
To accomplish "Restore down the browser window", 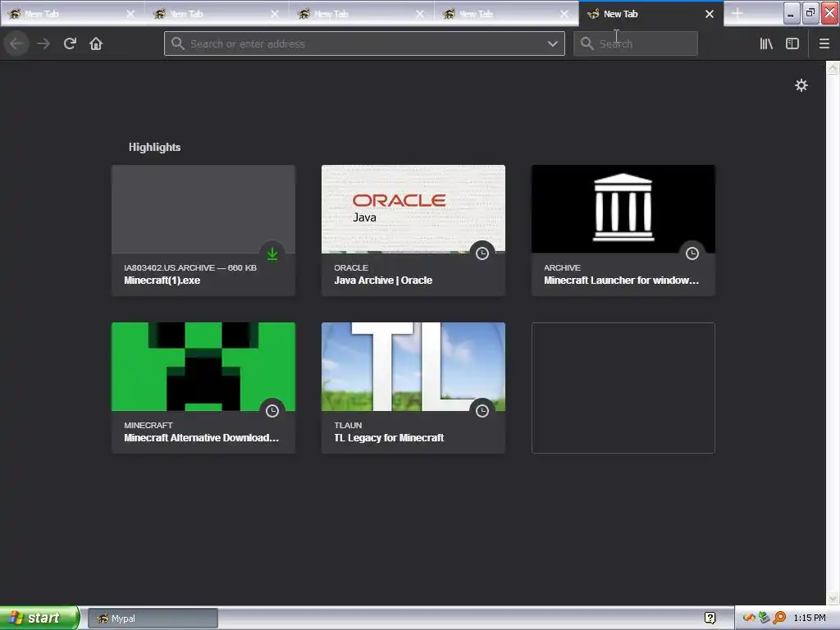I will point(810,13).
